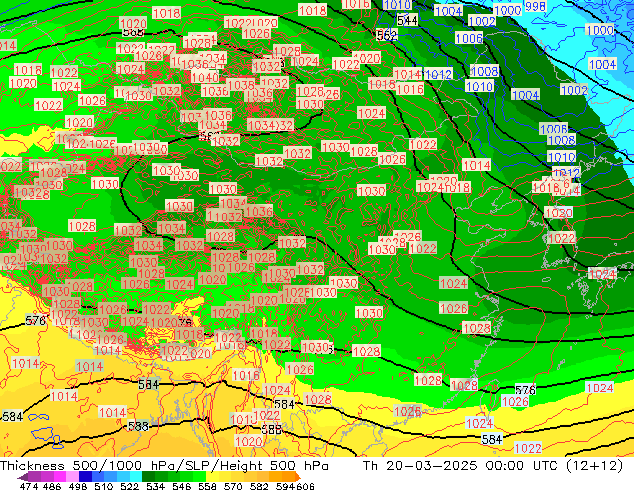This screenshot has width=634, height=490.
Task: Click the 1040 pressure label on the map
Action: click(205, 77)
